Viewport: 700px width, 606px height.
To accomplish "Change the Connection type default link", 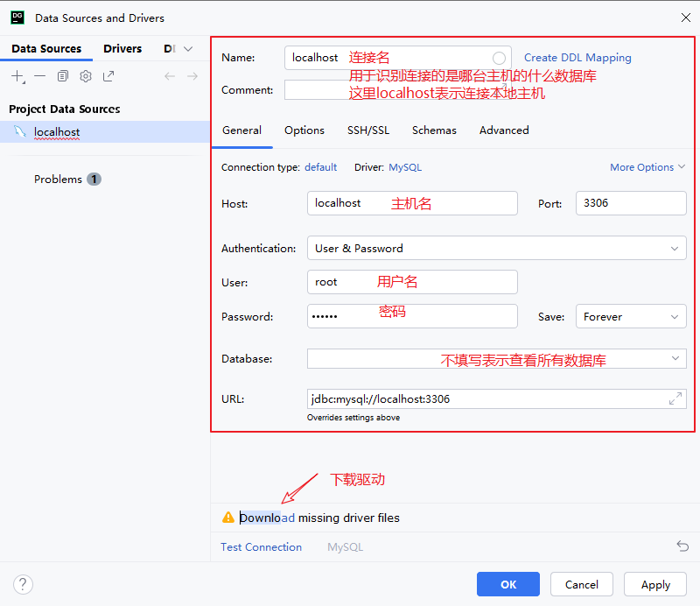I will tap(320, 167).
